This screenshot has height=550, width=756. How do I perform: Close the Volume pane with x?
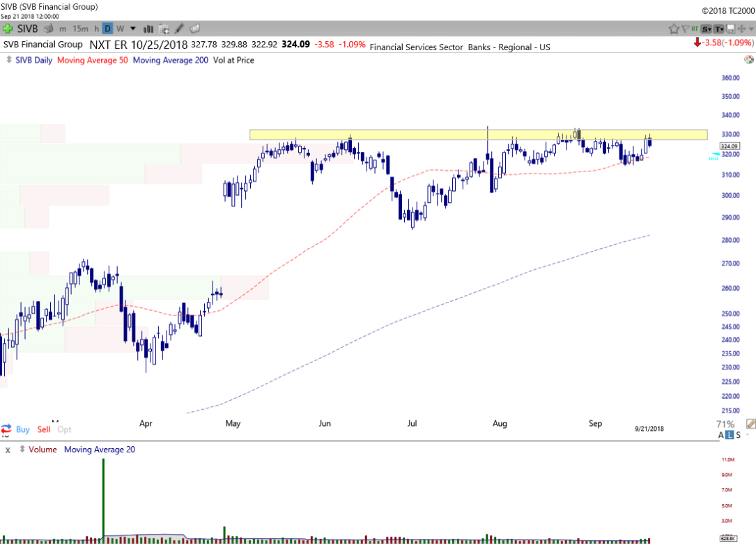click(8, 450)
